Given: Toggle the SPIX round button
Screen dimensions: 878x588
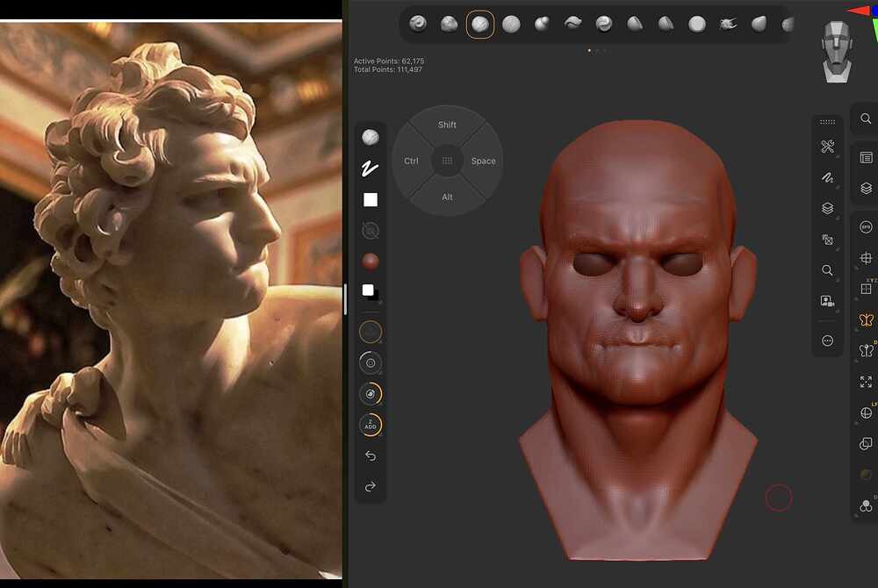Looking at the screenshot, I should point(867,227).
